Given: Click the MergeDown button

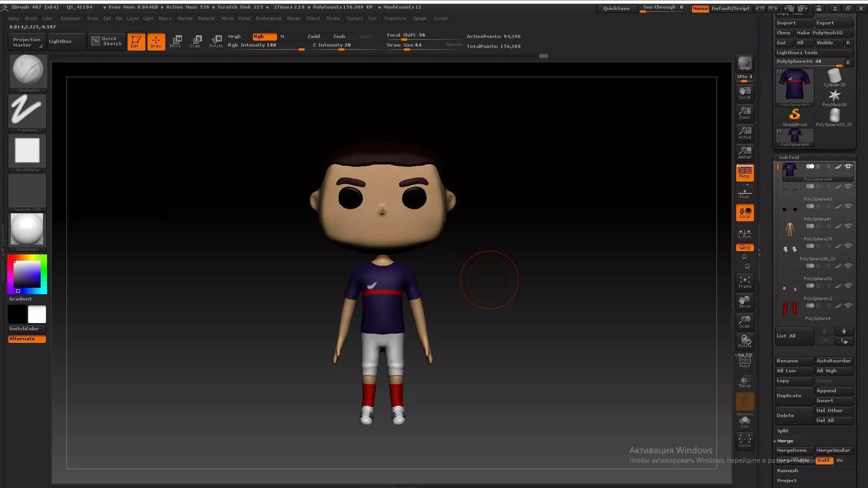Looking at the screenshot, I should (x=794, y=450).
